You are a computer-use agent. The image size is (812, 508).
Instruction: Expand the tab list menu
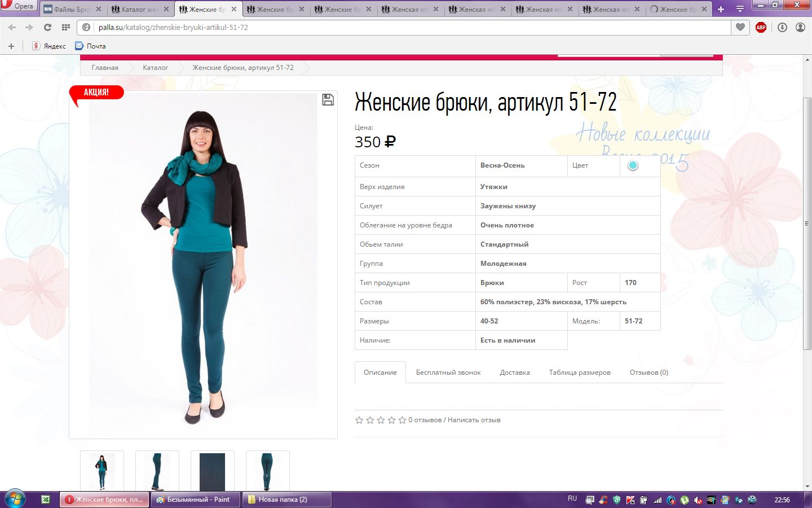[740, 9]
